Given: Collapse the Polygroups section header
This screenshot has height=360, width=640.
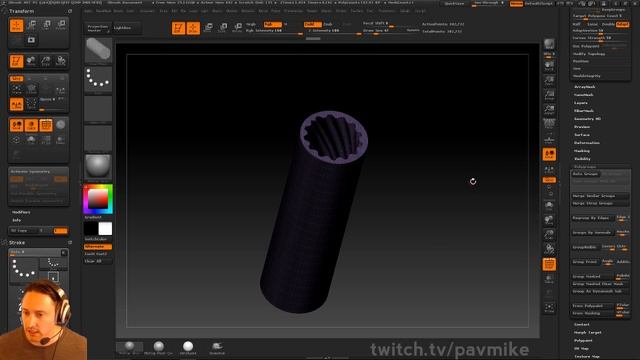Looking at the screenshot, I should pos(585,167).
